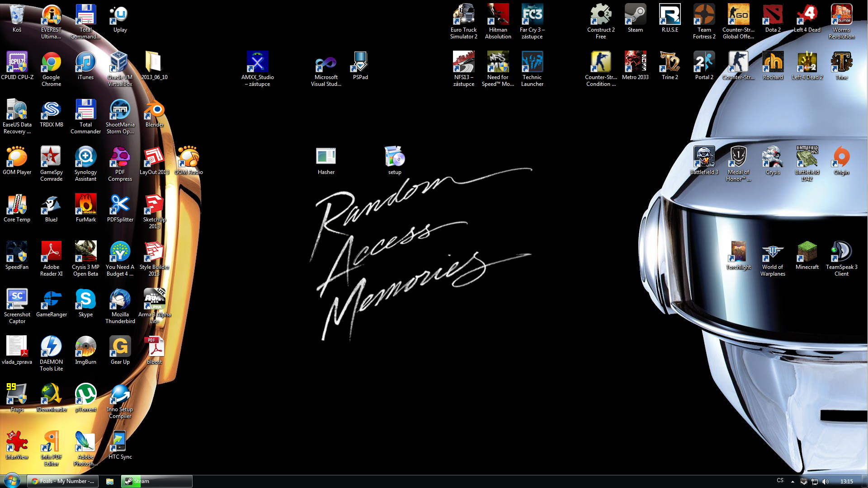Viewport: 868px width, 488px height.
Task: Open Technic Launcher shortcut
Action: tap(532, 69)
